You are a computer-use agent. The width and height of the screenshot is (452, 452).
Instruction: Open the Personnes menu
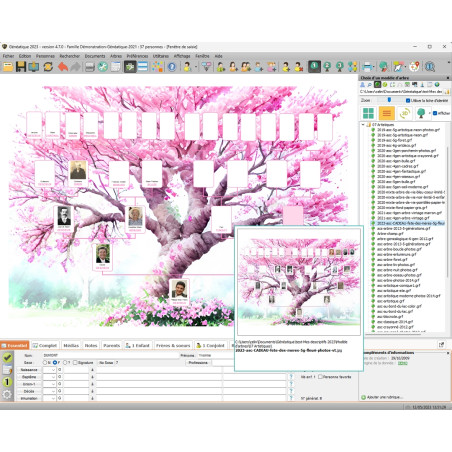pos(45,56)
